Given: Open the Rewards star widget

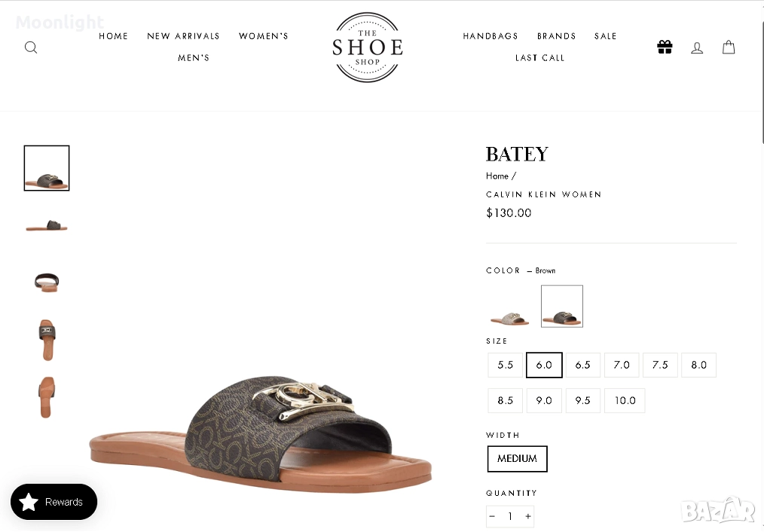Looking at the screenshot, I should [x=53, y=502].
